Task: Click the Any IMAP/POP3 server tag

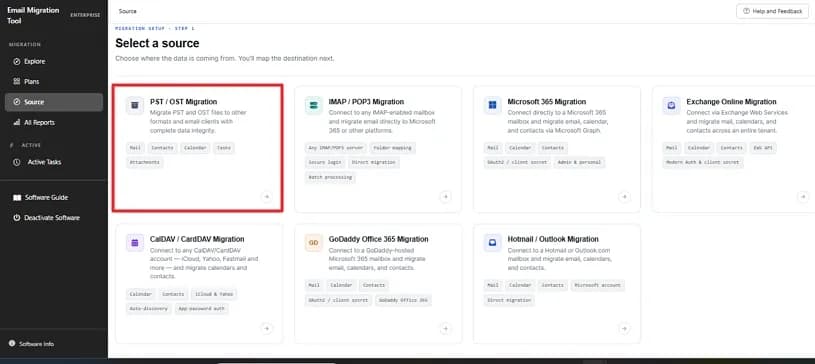Action: coord(336,148)
